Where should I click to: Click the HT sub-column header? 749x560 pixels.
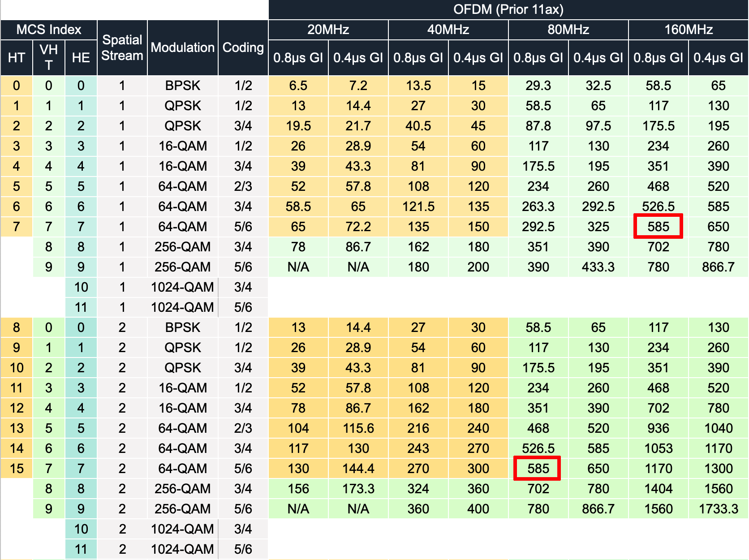click(17, 58)
